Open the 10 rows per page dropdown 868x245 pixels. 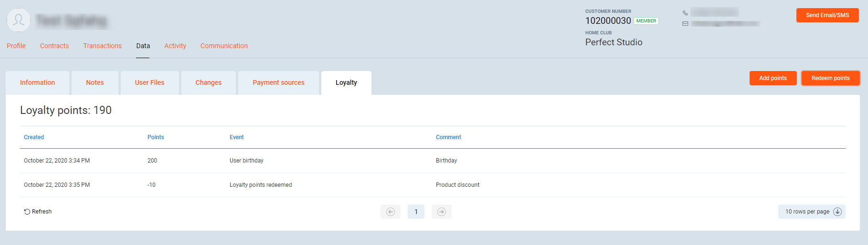pos(811,212)
